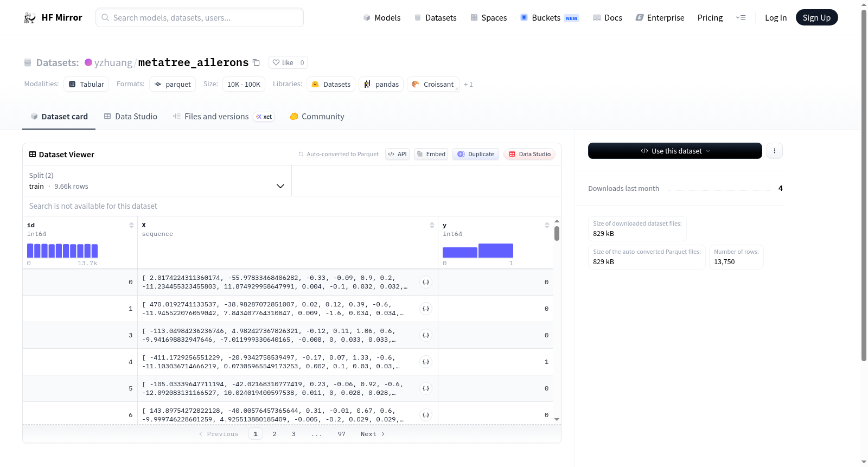Image resolution: width=868 pixels, height=467 pixels.
Task: Go to Spaces in the navigation
Action: pos(488,18)
